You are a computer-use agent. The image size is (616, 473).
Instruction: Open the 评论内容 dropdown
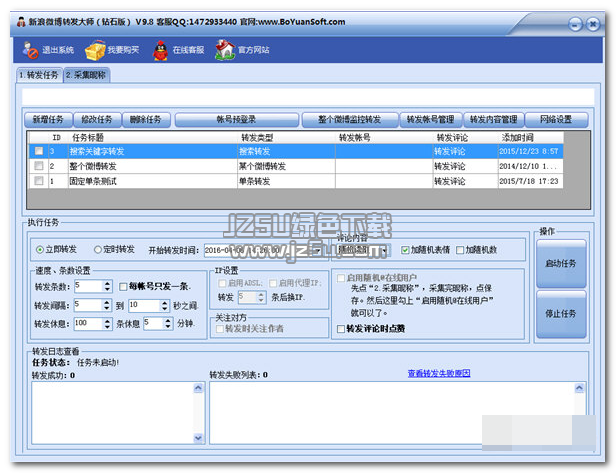coord(384,250)
